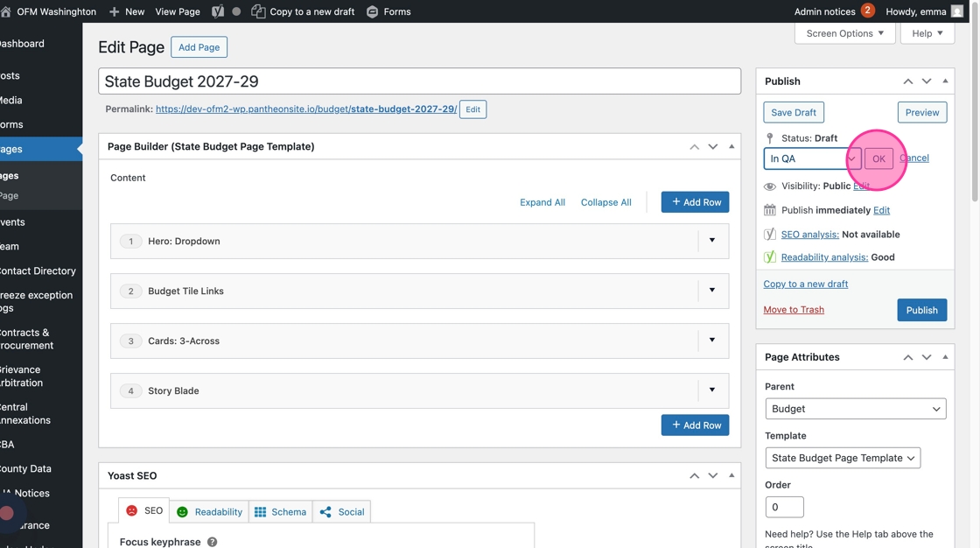
Task: Toggle the Publish panel collapse triangle
Action: [945, 81]
